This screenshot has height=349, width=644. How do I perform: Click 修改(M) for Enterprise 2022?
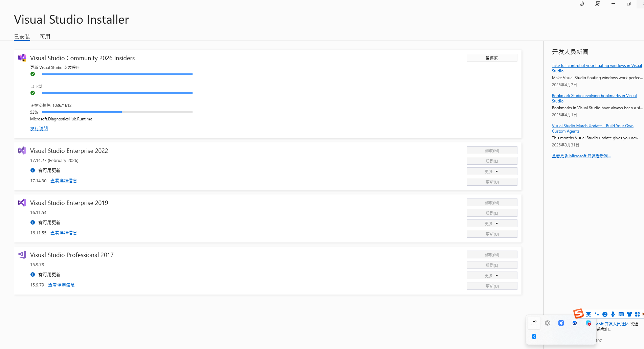(x=492, y=150)
